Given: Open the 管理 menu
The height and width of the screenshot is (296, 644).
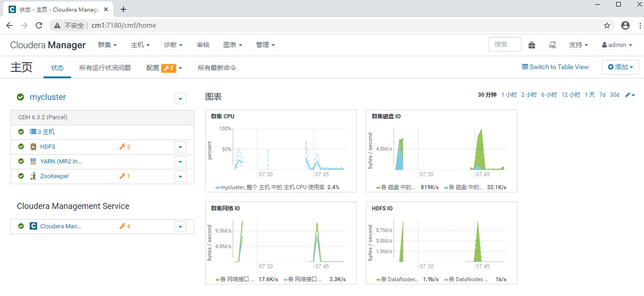Looking at the screenshot, I should 265,45.
